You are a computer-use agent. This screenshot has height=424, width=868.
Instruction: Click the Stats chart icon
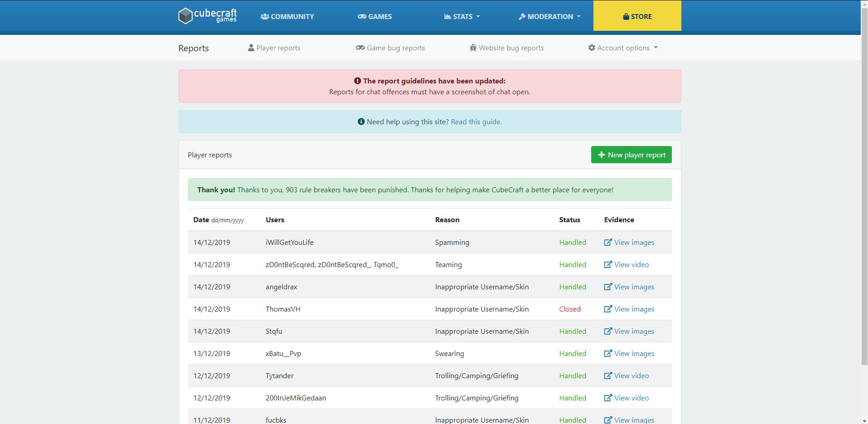click(x=448, y=16)
